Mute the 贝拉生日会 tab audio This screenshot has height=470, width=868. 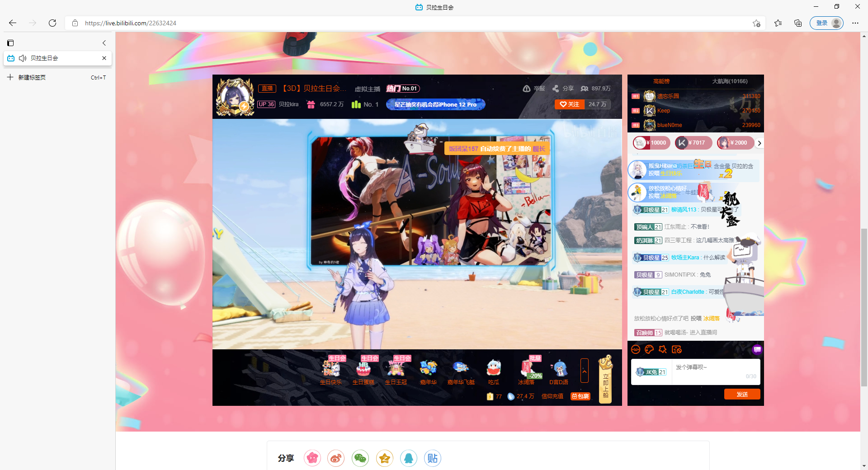click(x=23, y=58)
